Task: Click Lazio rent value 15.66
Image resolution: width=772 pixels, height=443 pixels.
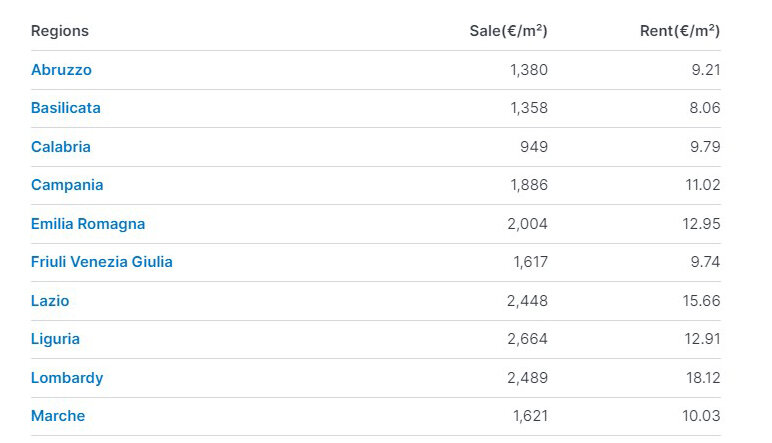Action: click(x=702, y=301)
